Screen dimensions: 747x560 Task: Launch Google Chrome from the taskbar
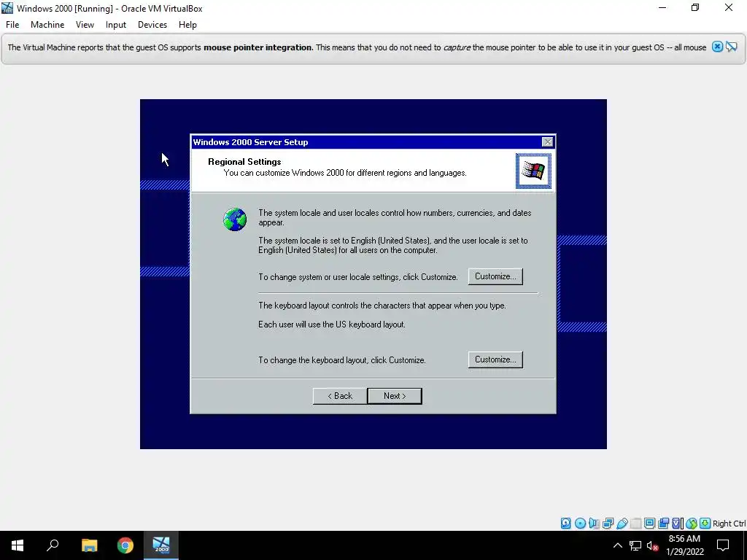point(125,545)
